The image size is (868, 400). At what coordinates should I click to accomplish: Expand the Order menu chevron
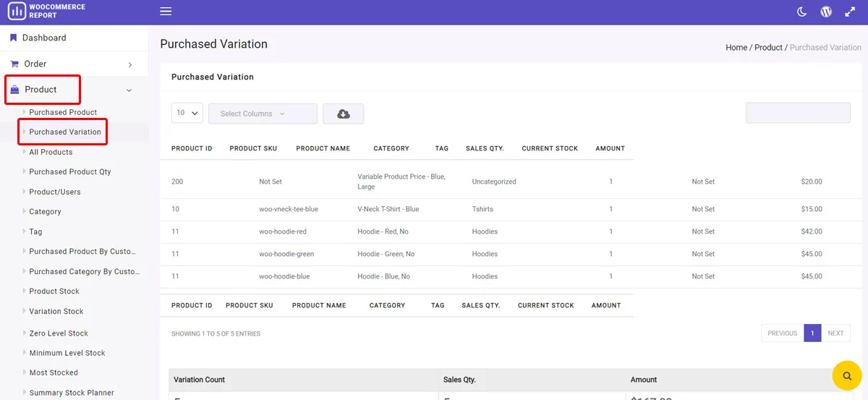[x=130, y=64]
